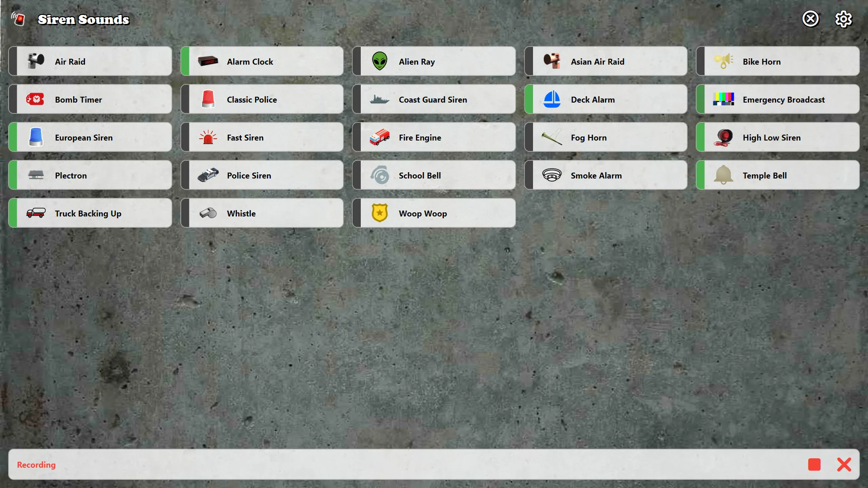Select the Woop Woop siren sound
The height and width of the screenshot is (488, 868).
pos(434,213)
